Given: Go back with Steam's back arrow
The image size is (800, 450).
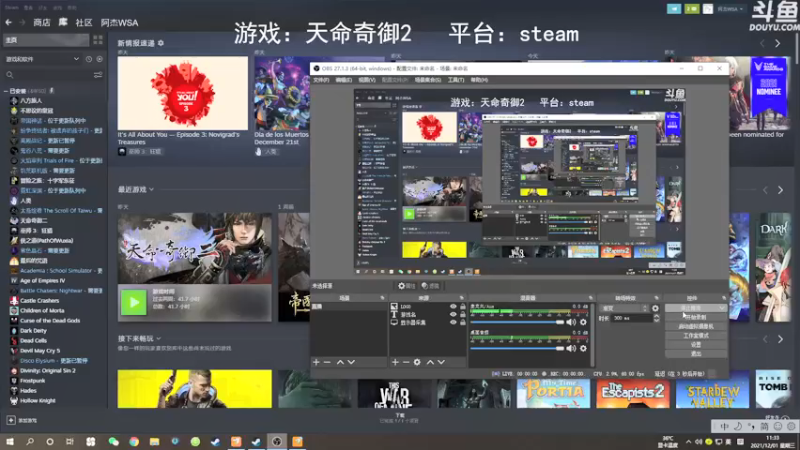Looking at the screenshot, I should point(9,22).
